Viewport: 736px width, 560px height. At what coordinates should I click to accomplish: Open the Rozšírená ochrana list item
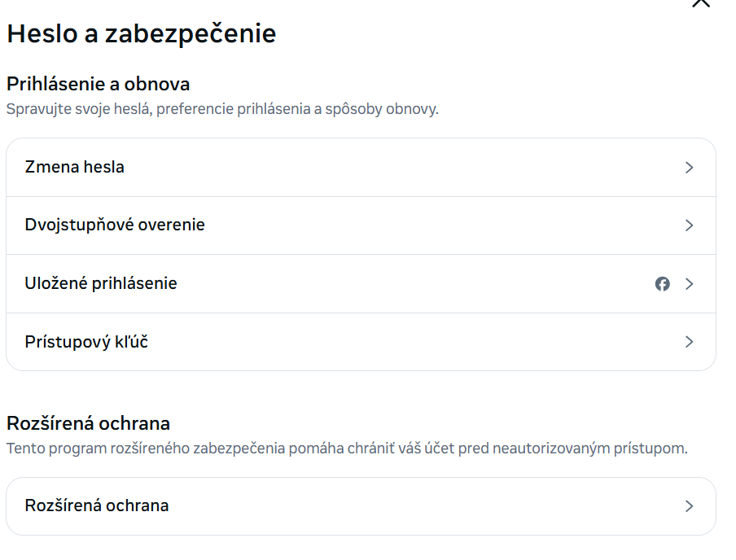[x=361, y=506]
